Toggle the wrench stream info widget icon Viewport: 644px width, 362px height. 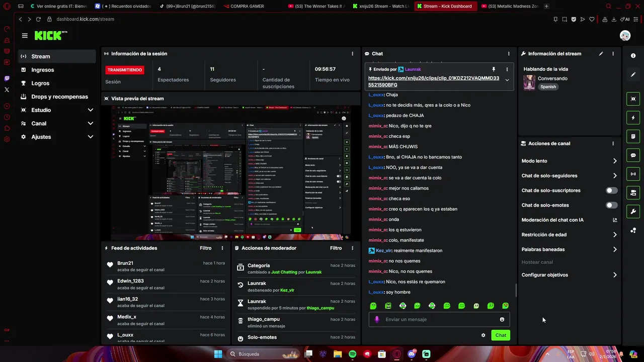tap(633, 211)
